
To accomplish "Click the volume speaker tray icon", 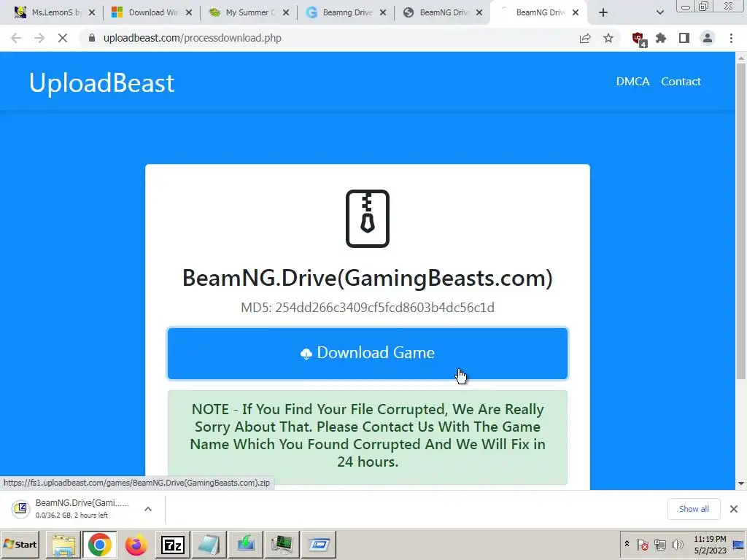I will click(677, 544).
